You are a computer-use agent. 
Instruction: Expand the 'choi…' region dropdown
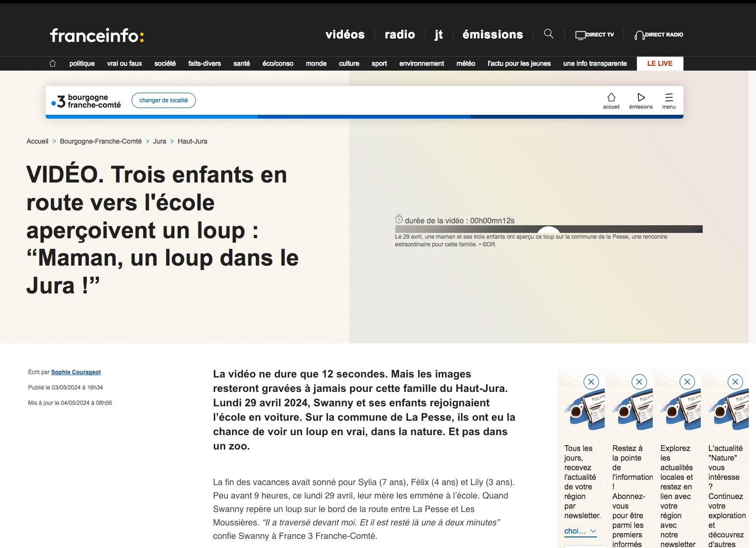tap(580, 531)
